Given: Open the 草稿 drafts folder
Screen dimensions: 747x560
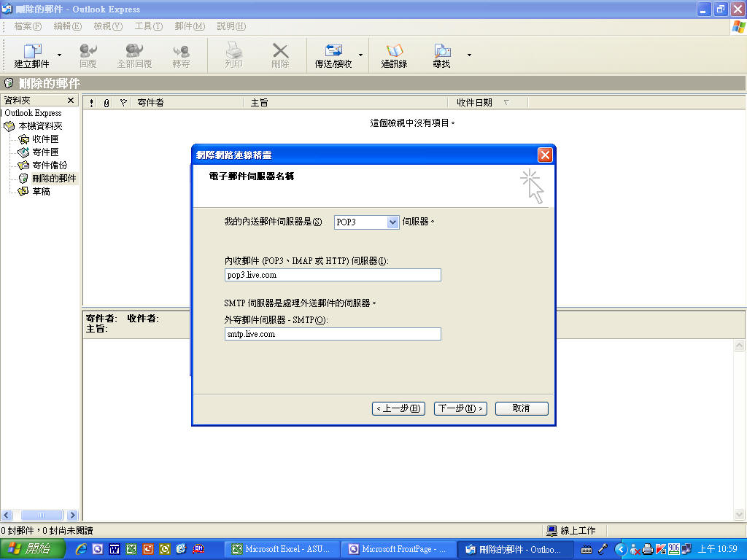Looking at the screenshot, I should [x=41, y=192].
